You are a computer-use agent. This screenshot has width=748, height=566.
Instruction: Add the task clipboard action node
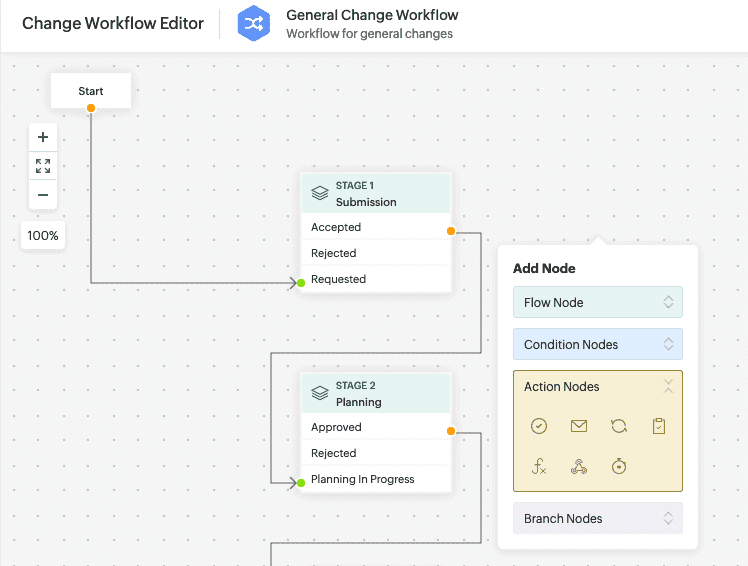(x=658, y=426)
